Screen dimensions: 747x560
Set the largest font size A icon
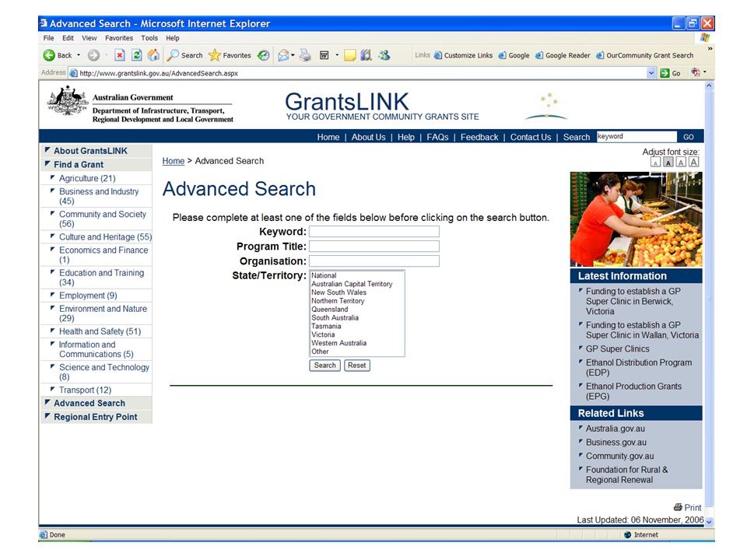point(694,162)
